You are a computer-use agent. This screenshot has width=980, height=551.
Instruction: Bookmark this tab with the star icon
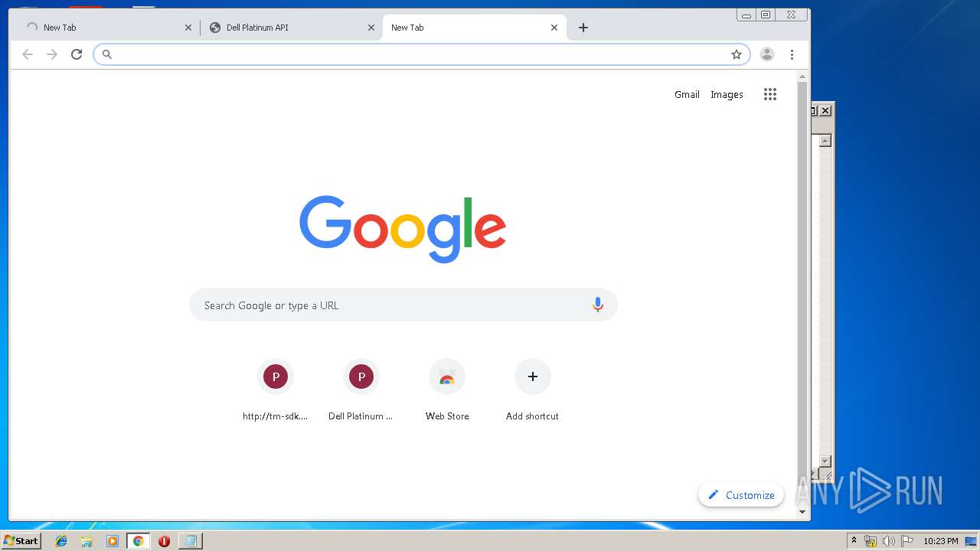pyautogui.click(x=737, y=54)
